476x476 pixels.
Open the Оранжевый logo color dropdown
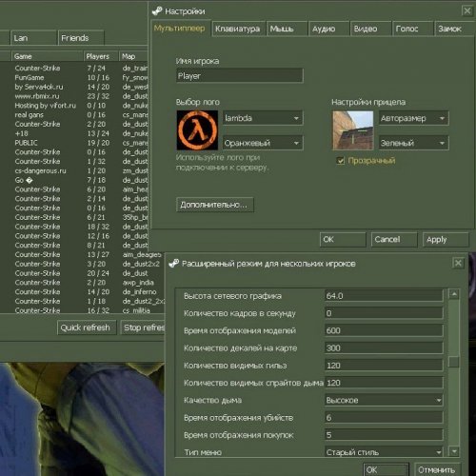tap(263, 143)
